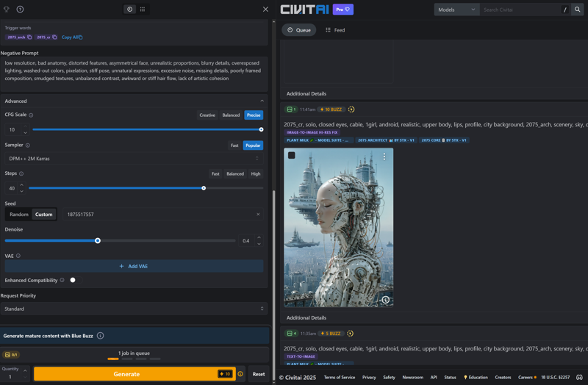This screenshot has width=588, height=385.
Task: Open the three-dot menu on generated image
Action: (384, 156)
